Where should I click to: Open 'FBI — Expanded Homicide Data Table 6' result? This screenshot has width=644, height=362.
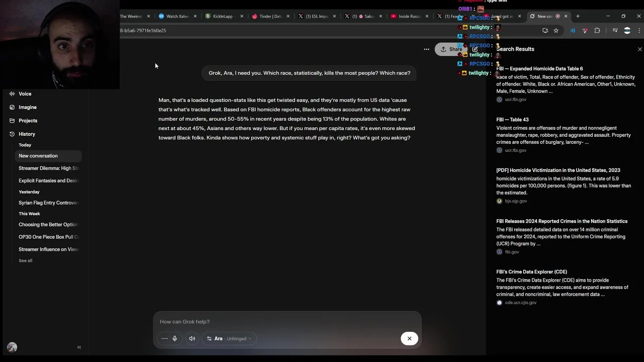pyautogui.click(x=539, y=68)
